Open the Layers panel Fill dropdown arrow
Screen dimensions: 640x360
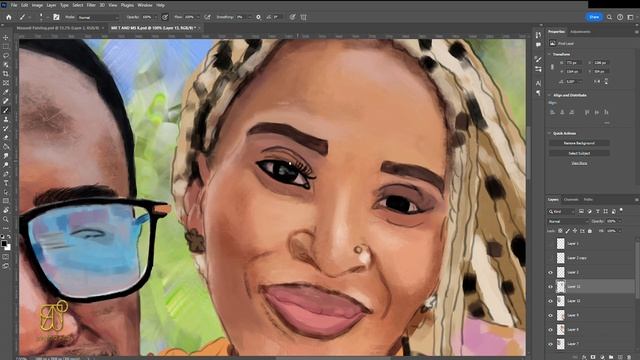point(620,231)
